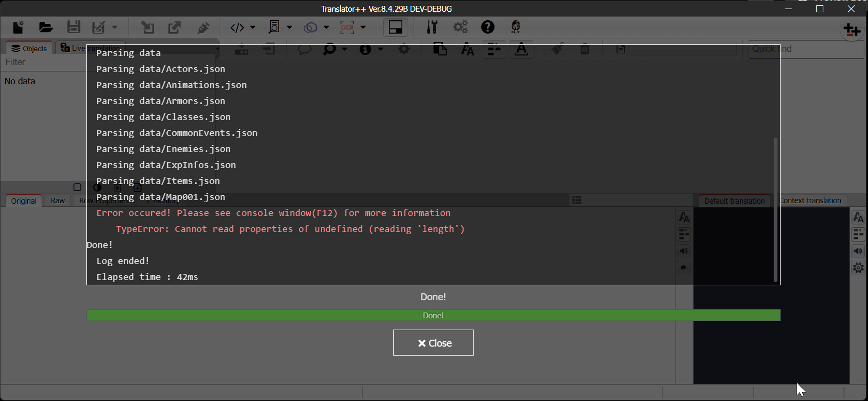Click far-right sidebar alignment lines icon
The image size is (868, 401).
point(858,235)
